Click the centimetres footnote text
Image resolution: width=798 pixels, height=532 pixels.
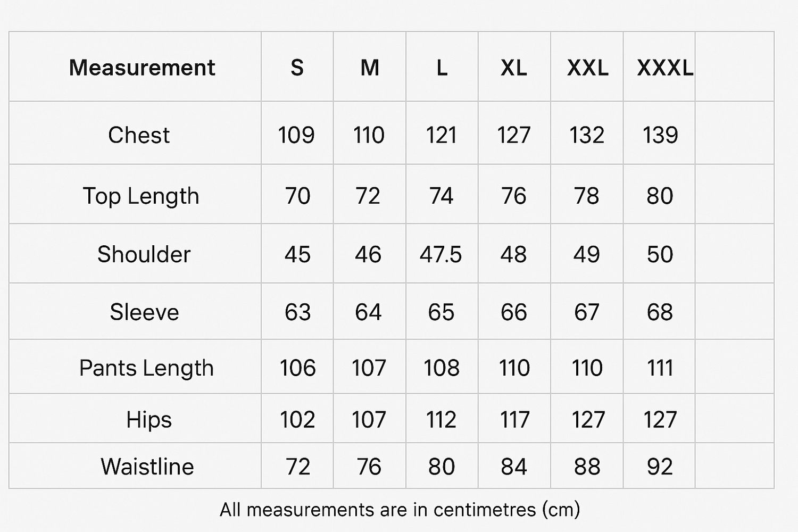tap(400, 510)
